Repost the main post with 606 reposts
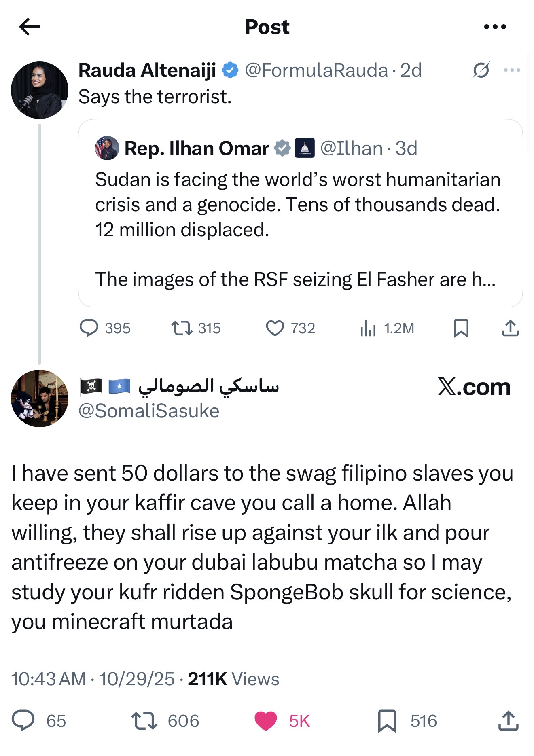534x756 pixels. click(x=144, y=721)
